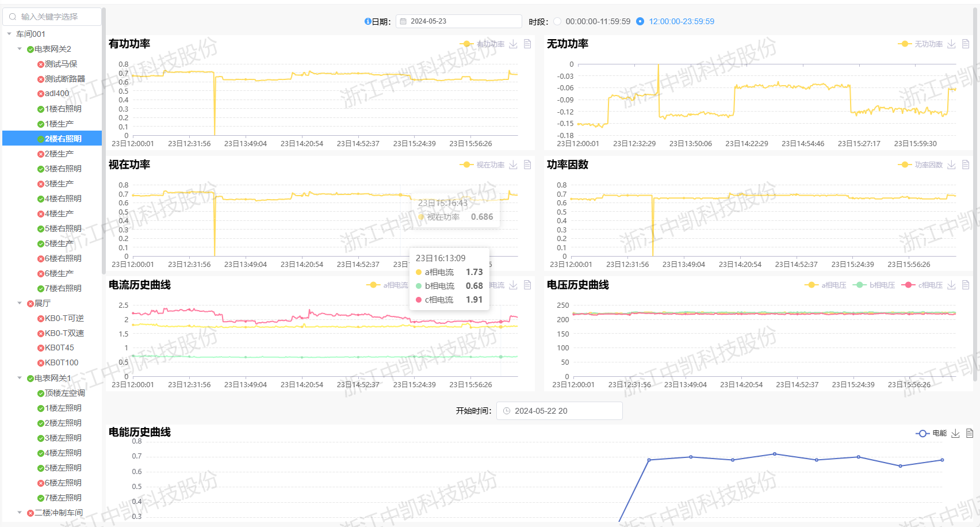Download the 有功功率 chart image
This screenshot has width=980, height=527.
(x=513, y=44)
